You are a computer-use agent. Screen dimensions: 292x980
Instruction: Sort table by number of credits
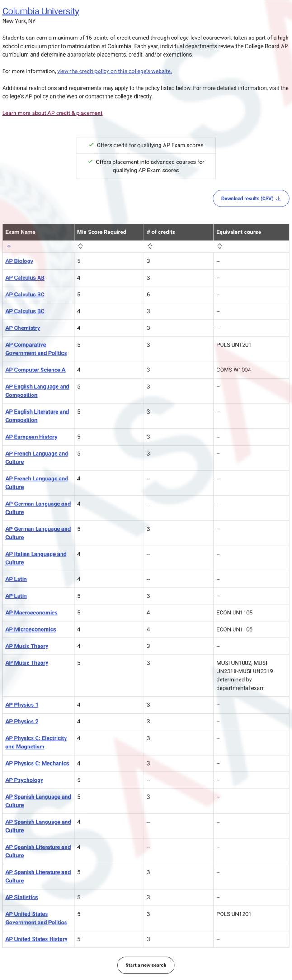click(x=150, y=247)
